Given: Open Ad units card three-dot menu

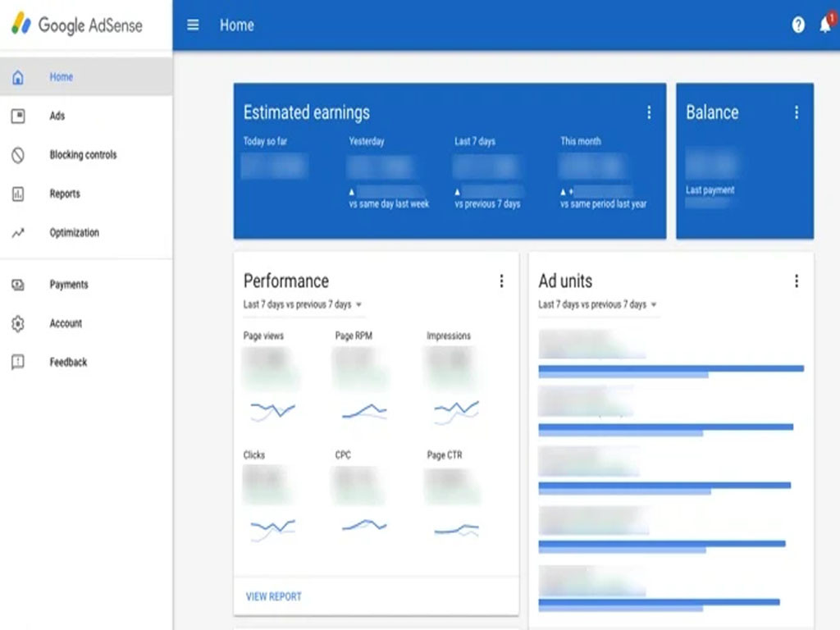Looking at the screenshot, I should 797,281.
